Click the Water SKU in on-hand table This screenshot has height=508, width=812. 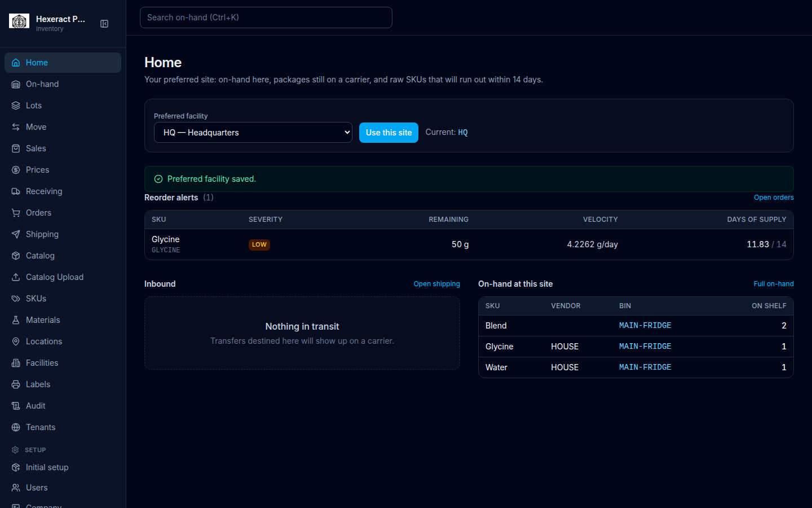496,367
